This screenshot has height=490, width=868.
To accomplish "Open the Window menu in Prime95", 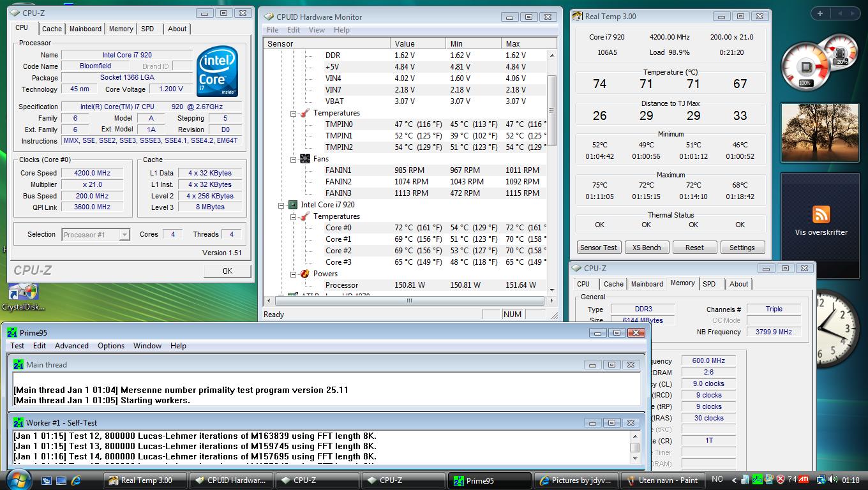I will [x=147, y=346].
